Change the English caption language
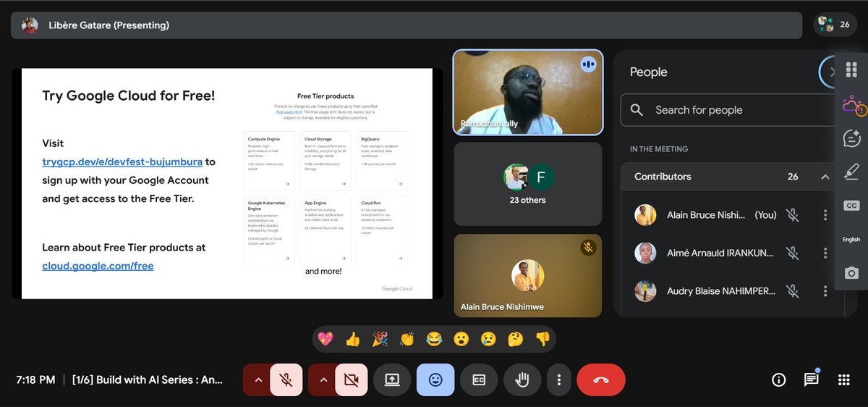This screenshot has width=868, height=407. point(851,240)
